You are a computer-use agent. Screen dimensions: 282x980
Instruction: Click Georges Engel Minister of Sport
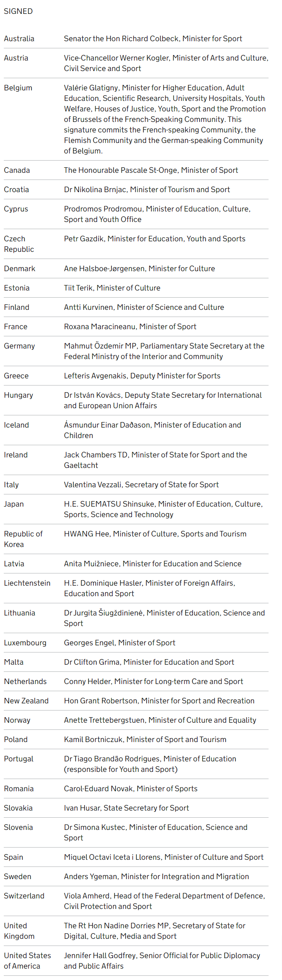point(120,643)
